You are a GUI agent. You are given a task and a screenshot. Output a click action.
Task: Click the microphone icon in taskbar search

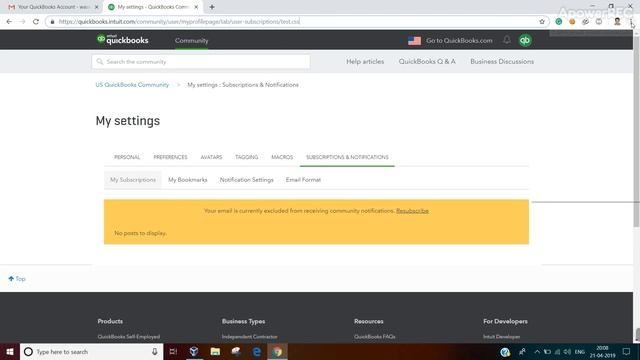pos(155,351)
